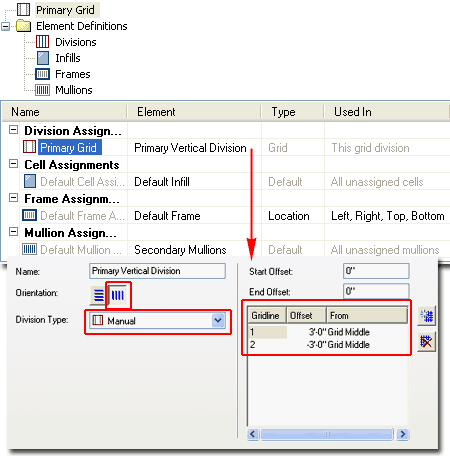The height and width of the screenshot is (456, 450).
Task: Select the horizontal orientation icon
Action: click(x=98, y=295)
